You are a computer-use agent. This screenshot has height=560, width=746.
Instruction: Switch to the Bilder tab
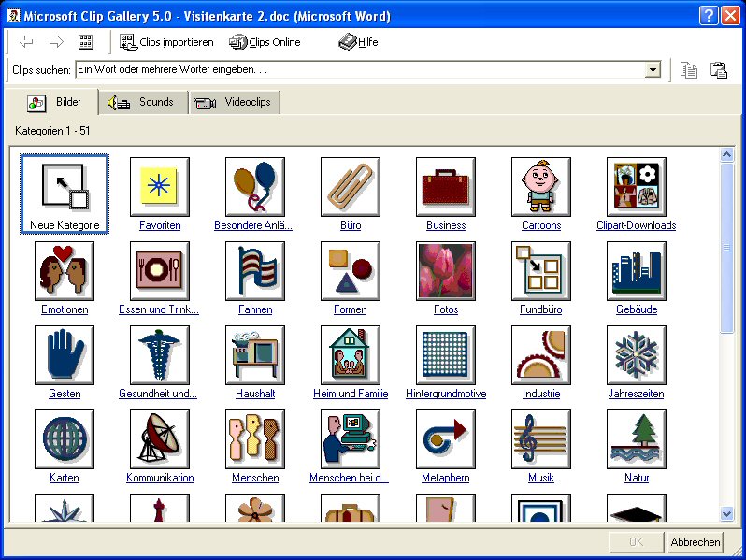click(x=55, y=102)
